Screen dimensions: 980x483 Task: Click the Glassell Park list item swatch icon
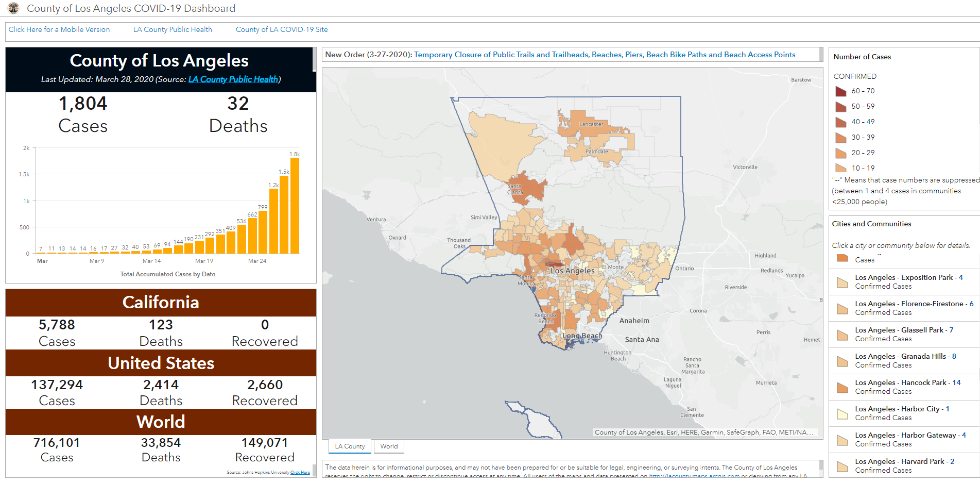click(843, 335)
